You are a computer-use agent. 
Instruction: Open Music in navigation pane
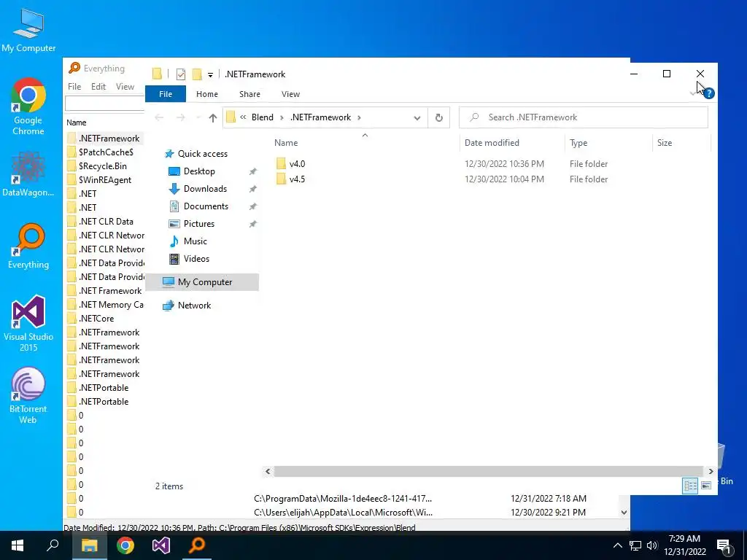196,241
